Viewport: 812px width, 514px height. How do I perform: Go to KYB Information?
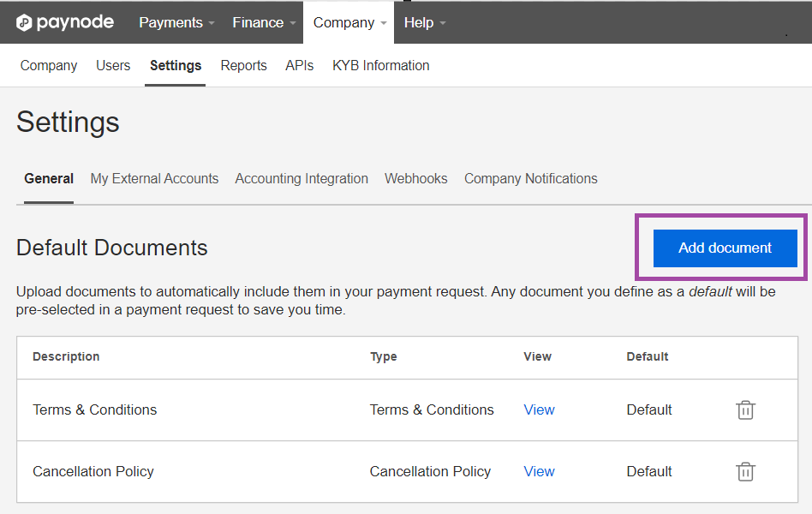coord(380,65)
